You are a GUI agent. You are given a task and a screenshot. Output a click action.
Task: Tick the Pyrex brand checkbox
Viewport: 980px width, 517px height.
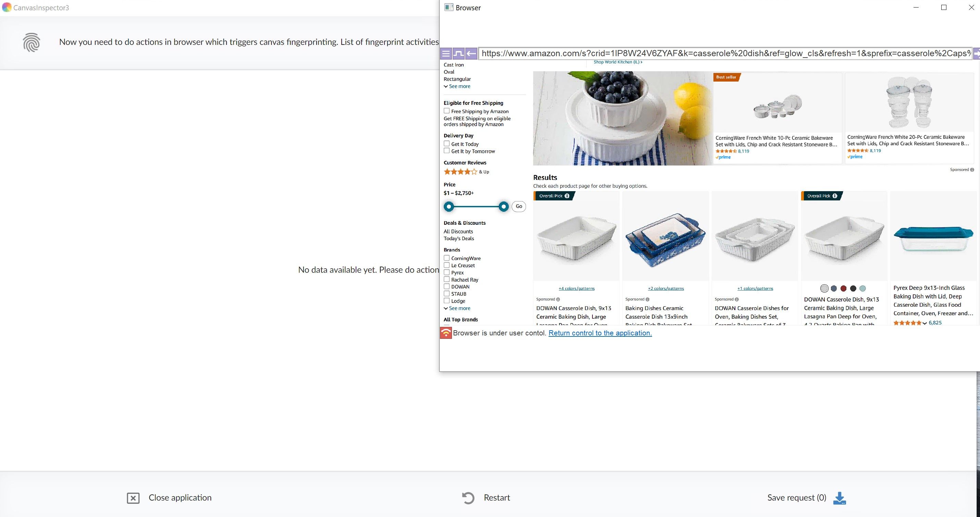(x=446, y=272)
